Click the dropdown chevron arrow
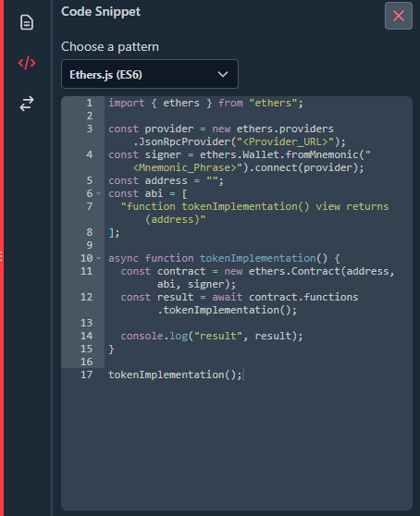The image size is (420, 516). click(x=223, y=74)
